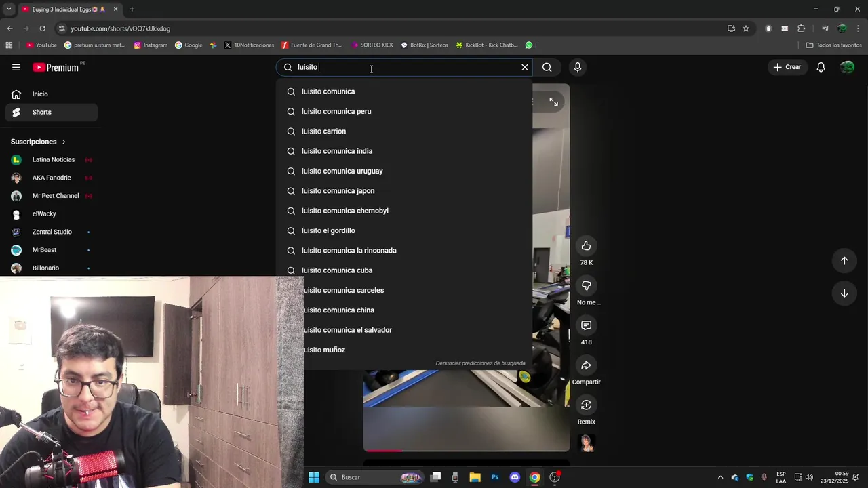Image resolution: width=868 pixels, height=488 pixels.
Task: Show hidden system tray icons
Action: 720,477
